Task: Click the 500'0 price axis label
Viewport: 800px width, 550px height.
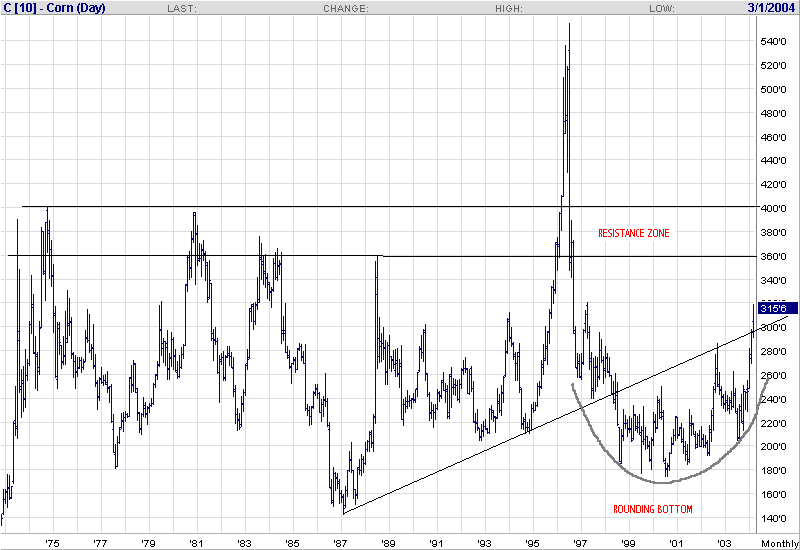Action: pyautogui.click(x=773, y=89)
